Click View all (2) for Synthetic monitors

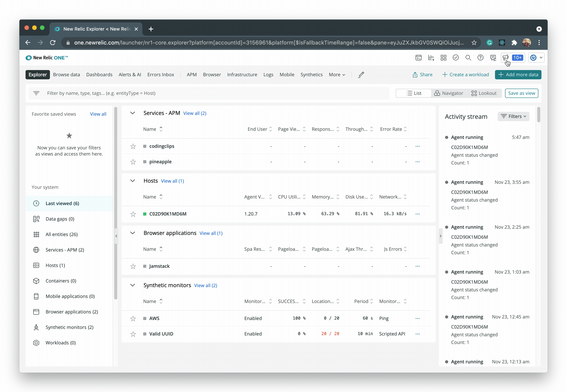pos(205,285)
